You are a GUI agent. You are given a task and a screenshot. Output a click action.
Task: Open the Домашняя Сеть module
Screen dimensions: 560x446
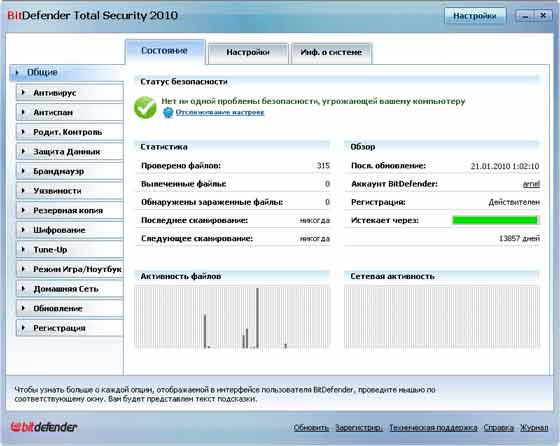pyautogui.click(x=70, y=289)
